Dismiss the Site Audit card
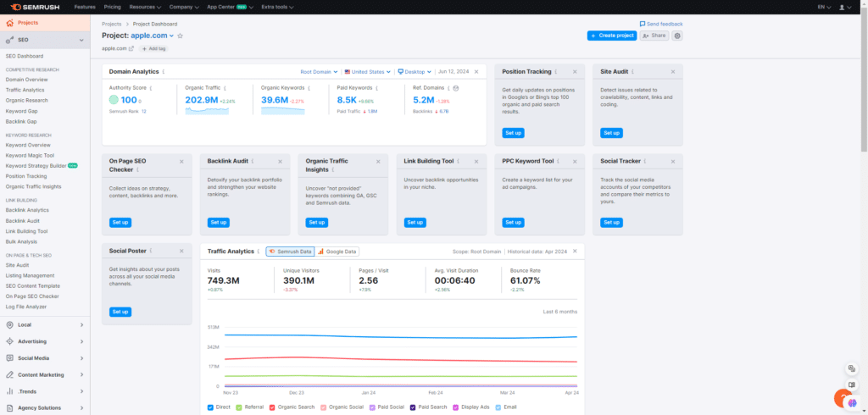Image resolution: width=868 pixels, height=415 pixels. point(673,72)
